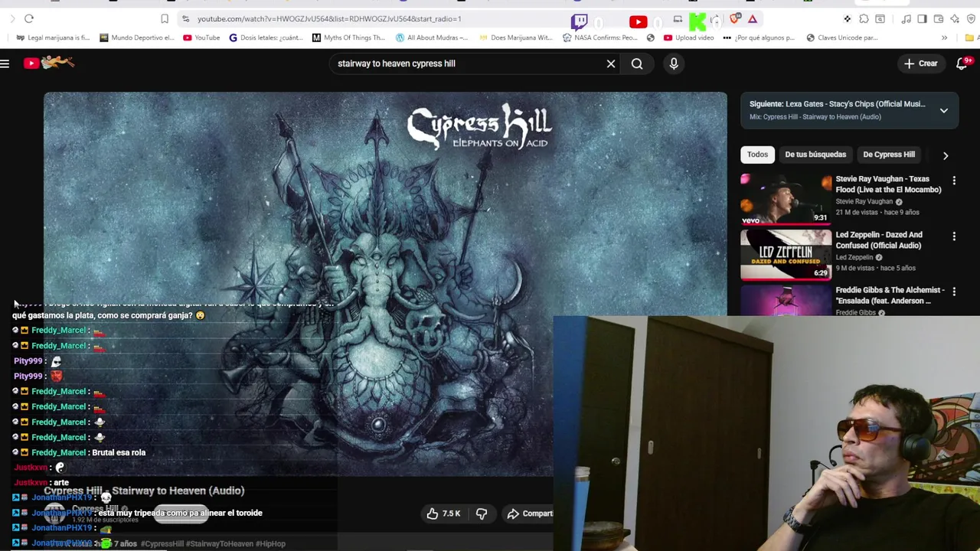
Task: Go to YouTube home via the logo
Action: click(49, 63)
